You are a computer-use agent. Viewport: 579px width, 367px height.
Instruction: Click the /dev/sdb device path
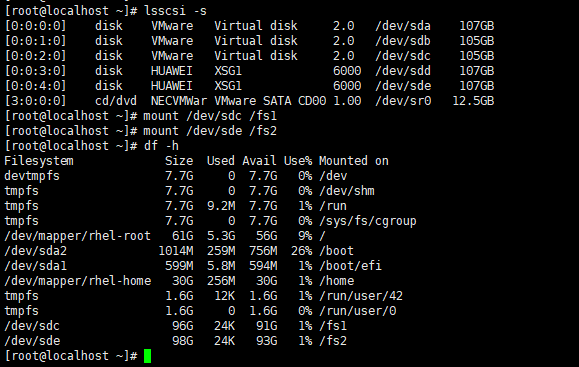(403, 41)
